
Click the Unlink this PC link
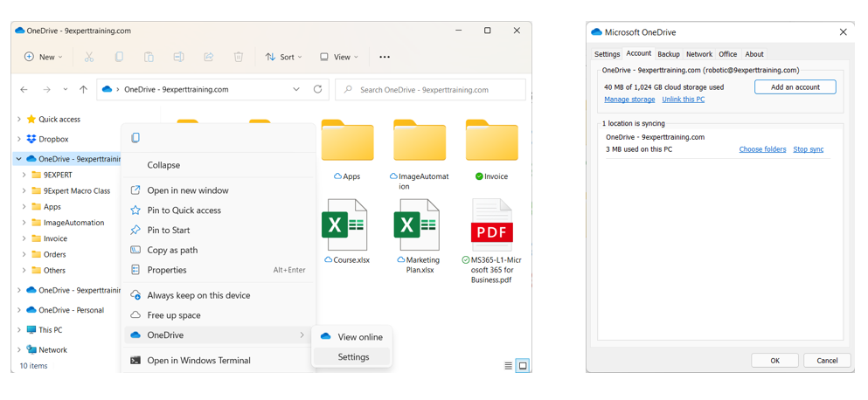pos(683,100)
